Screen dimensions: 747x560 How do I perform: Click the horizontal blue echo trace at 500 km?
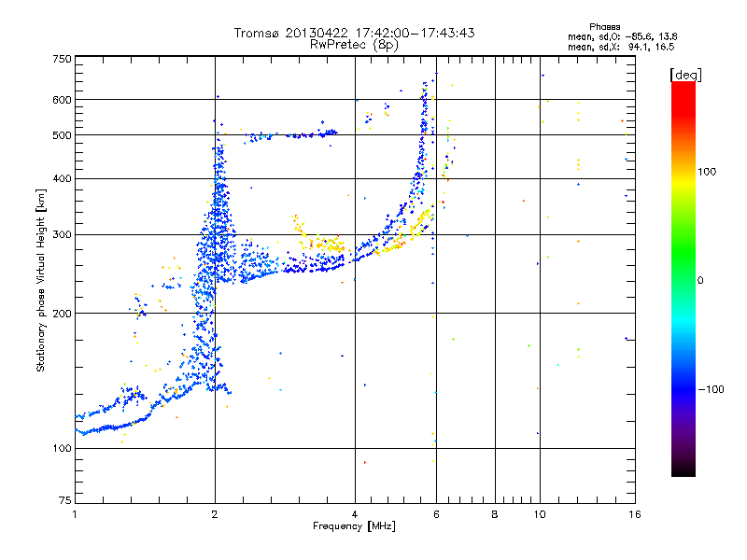[x=290, y=135]
